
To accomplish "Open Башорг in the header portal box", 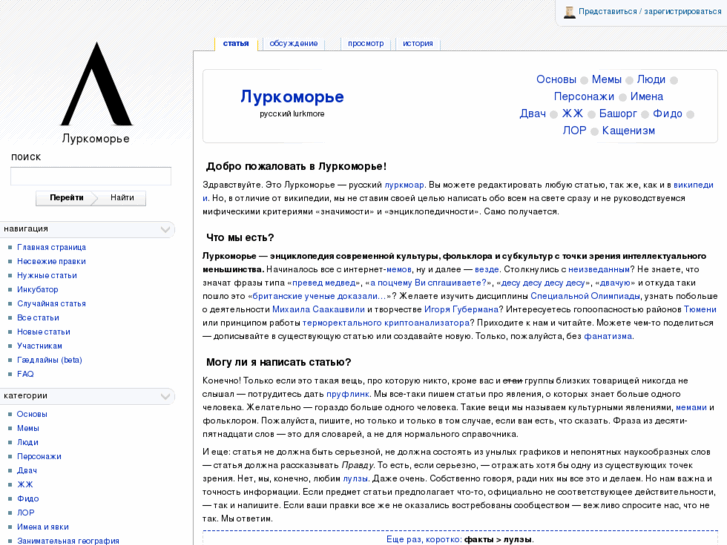I will coord(618,114).
